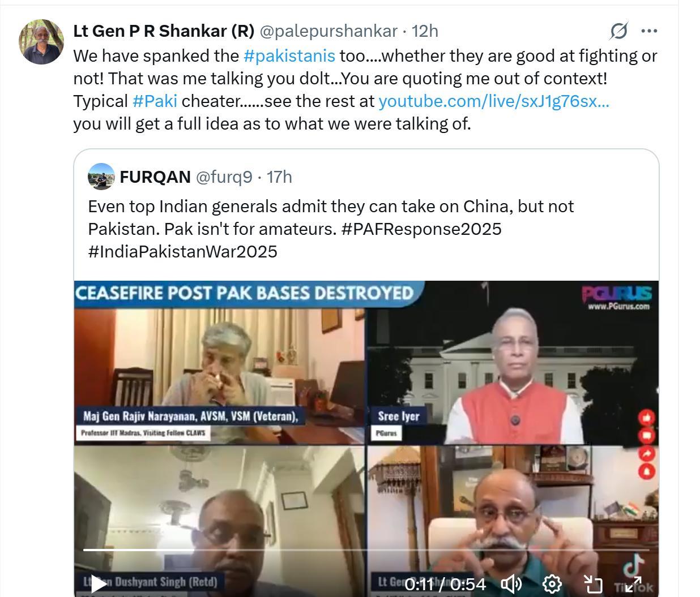Image resolution: width=700 pixels, height=597 pixels.
Task: Open the Grok explain icon on tweet
Action: pos(618,31)
